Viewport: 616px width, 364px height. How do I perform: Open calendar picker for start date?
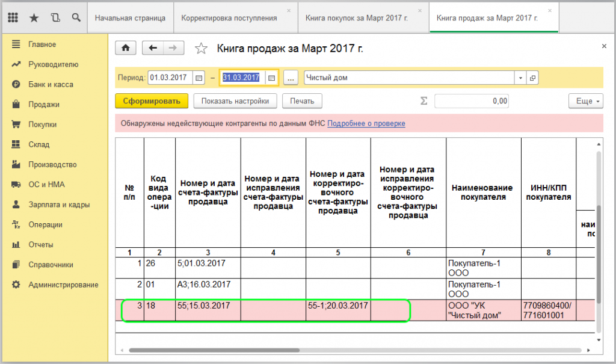pos(199,78)
